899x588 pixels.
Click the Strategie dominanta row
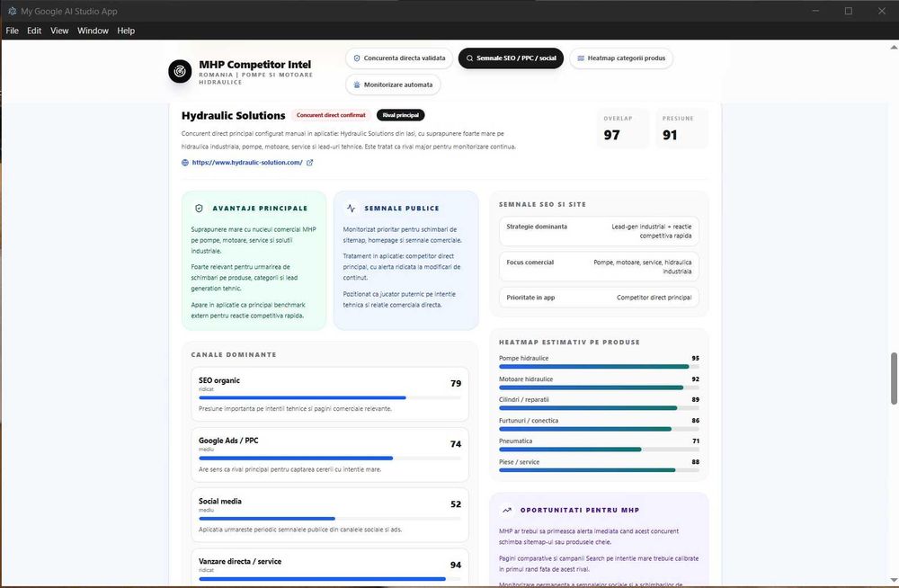599,231
